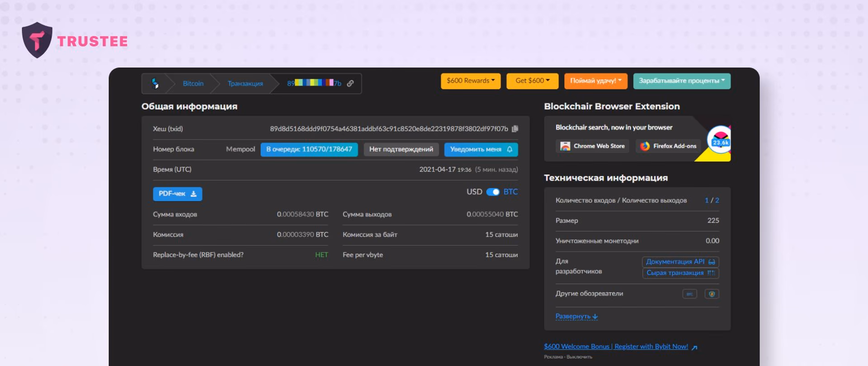Select the shortened hash breadcrumb 89…7b

[x=314, y=83]
